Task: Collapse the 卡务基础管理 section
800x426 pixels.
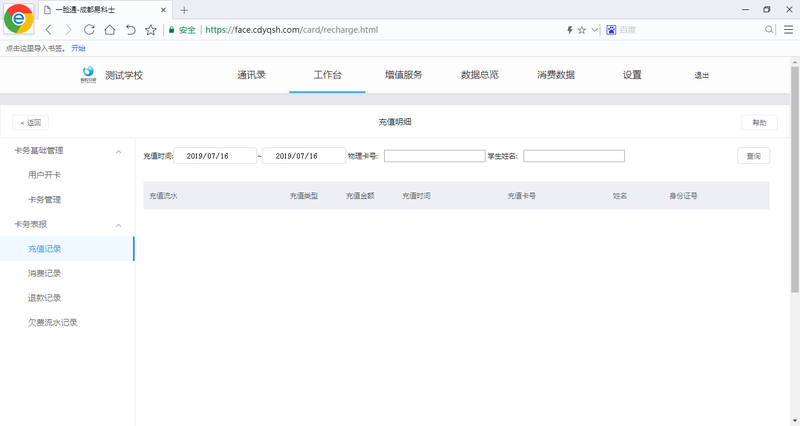Action: (x=119, y=151)
